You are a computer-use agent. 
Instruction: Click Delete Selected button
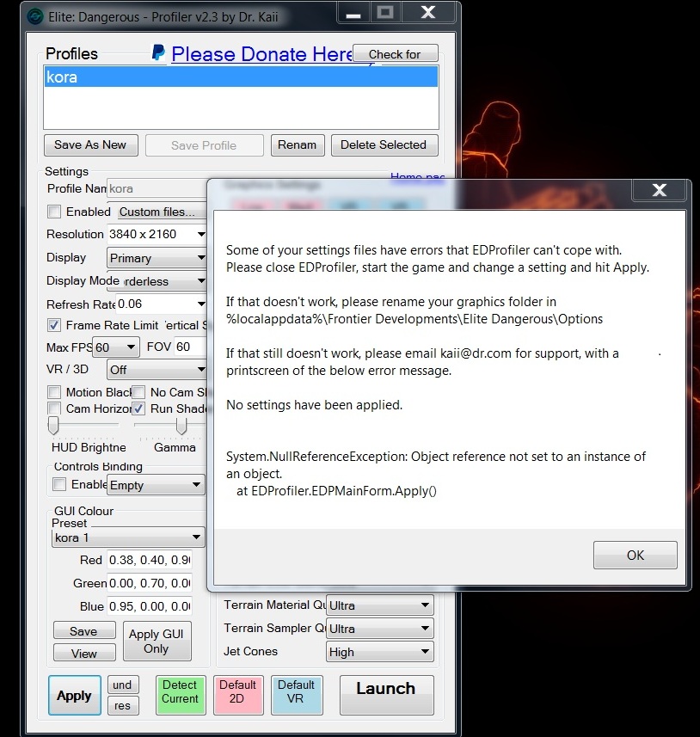point(384,144)
